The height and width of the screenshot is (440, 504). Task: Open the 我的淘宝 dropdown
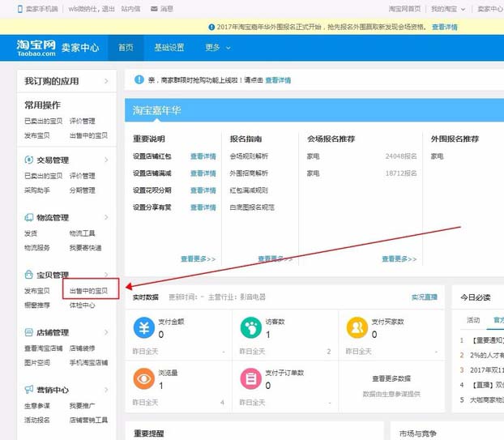[x=448, y=9]
